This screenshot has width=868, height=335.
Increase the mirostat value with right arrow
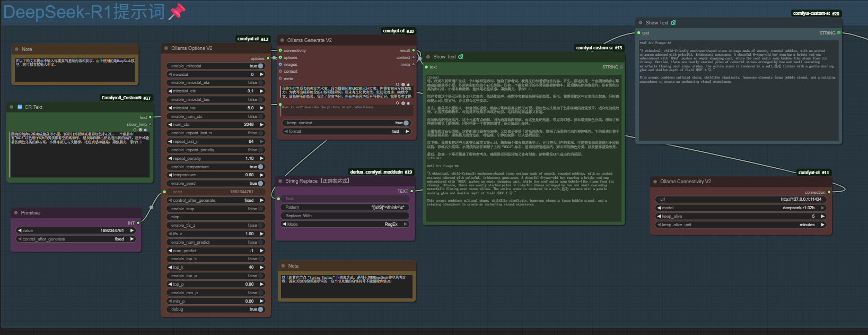(261, 74)
